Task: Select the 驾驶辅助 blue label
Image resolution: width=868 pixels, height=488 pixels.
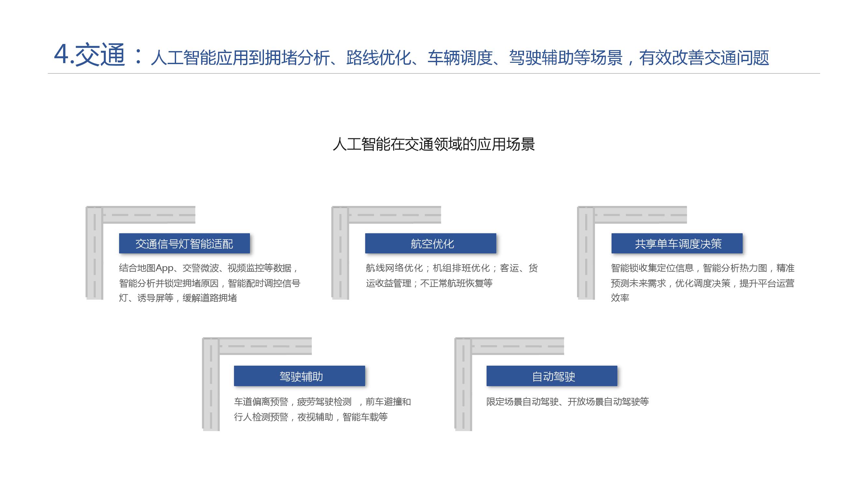Action: 299,376
